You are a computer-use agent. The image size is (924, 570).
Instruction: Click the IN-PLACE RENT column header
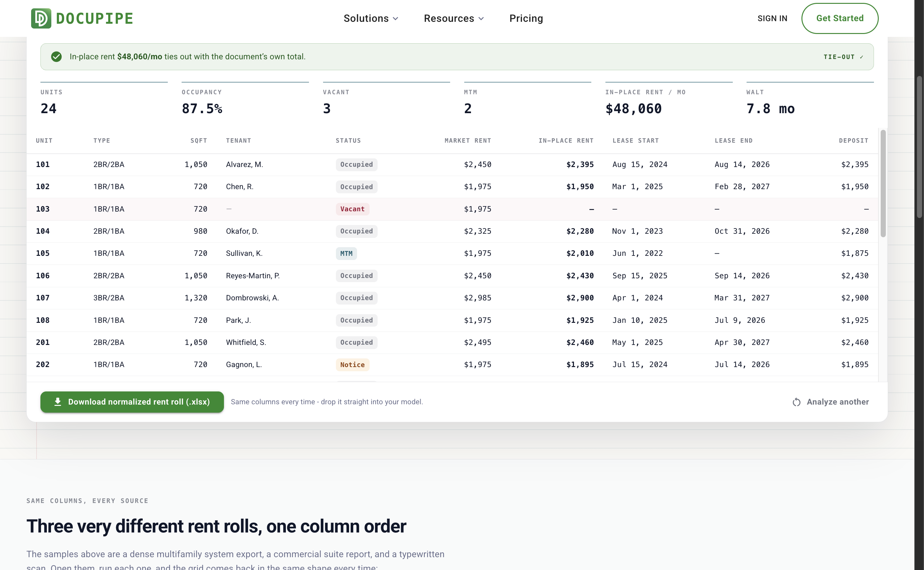[566, 141]
